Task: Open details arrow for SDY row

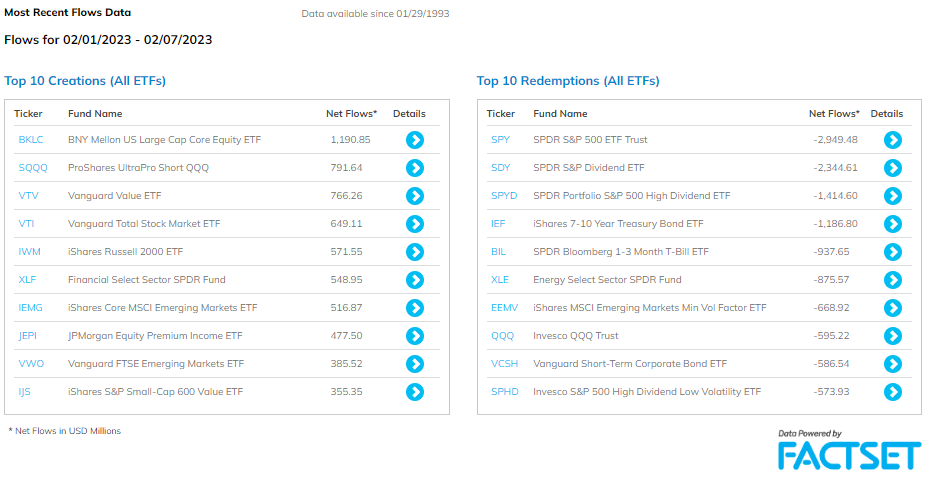Action: (x=893, y=168)
